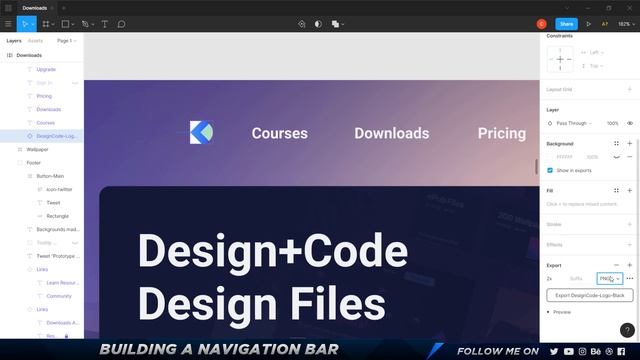Remove export setting with minus icon
Image resolution: width=640 pixels, height=360 pixels.
pos(616,265)
